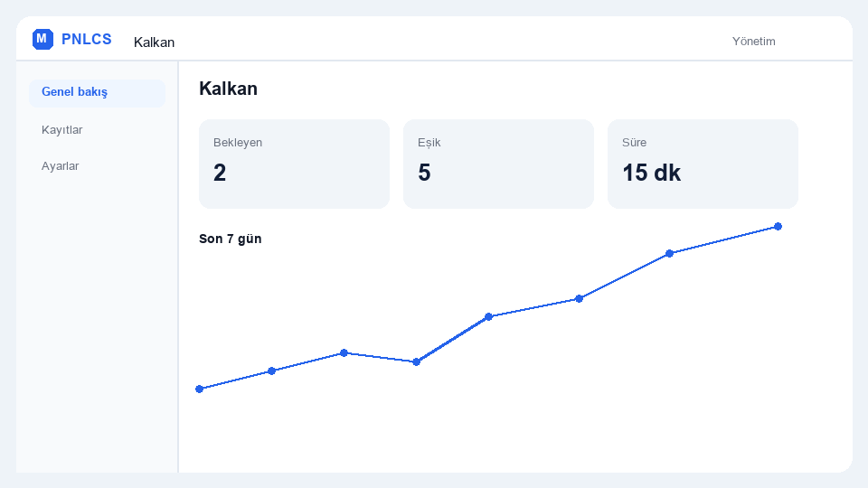Open the PNLCS brand link
Image resolution: width=868 pixels, height=488 pixels.
pos(87,39)
